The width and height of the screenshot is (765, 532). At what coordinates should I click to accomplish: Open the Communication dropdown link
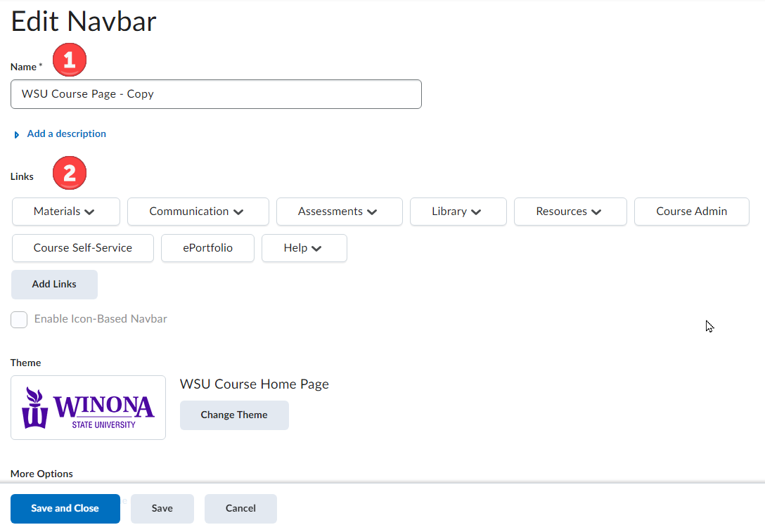coord(198,212)
